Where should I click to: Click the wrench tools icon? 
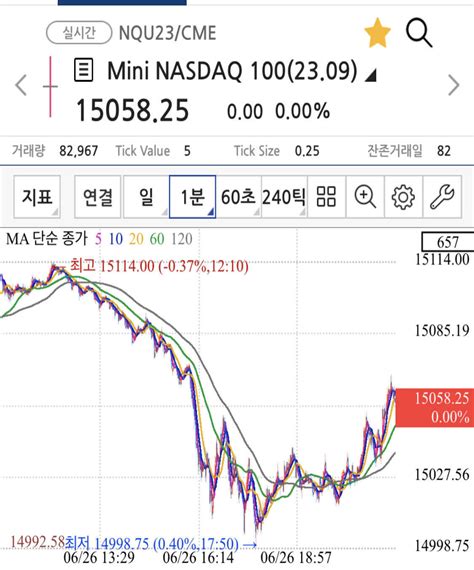442,197
